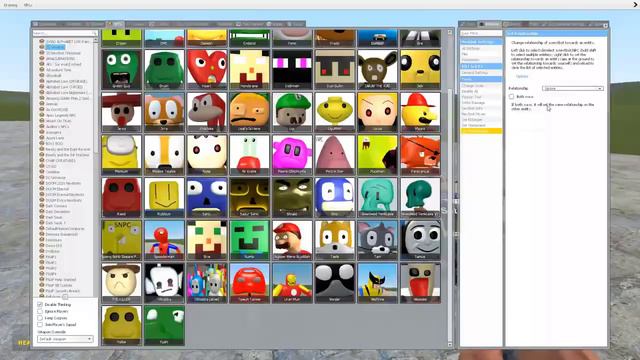Switch to the NPCs spawn menu tab
Image resolution: width=640 pixels, height=360 pixels.
point(116,24)
